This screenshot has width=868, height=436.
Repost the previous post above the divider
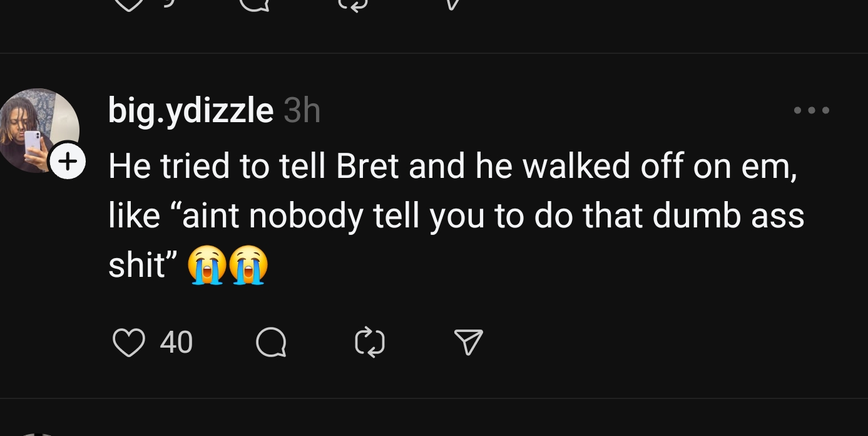tap(353, 5)
